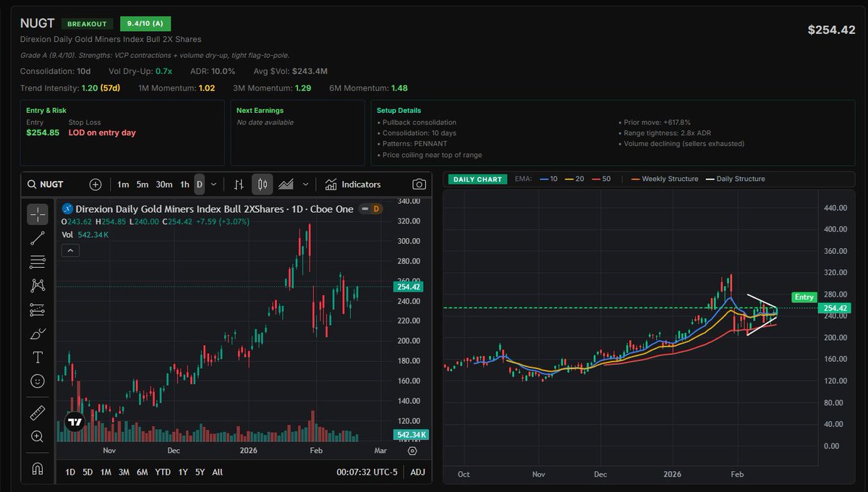The image size is (868, 492).
Task: Switch to candles chart style
Action: point(262,184)
